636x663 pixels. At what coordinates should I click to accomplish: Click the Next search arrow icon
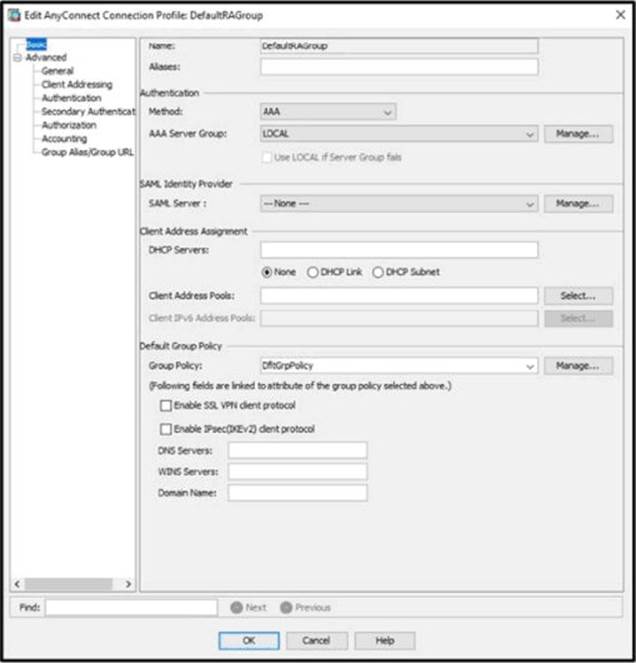click(235, 607)
